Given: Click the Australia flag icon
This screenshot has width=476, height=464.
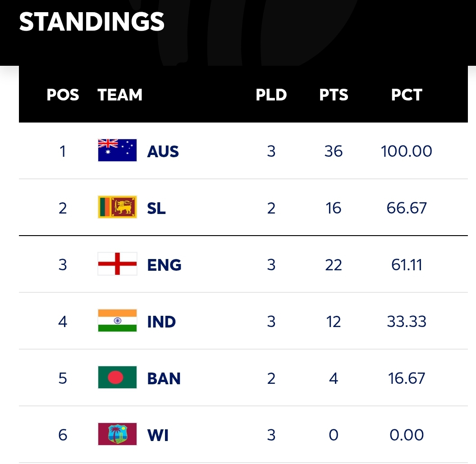Looking at the screenshot, I should tap(117, 150).
